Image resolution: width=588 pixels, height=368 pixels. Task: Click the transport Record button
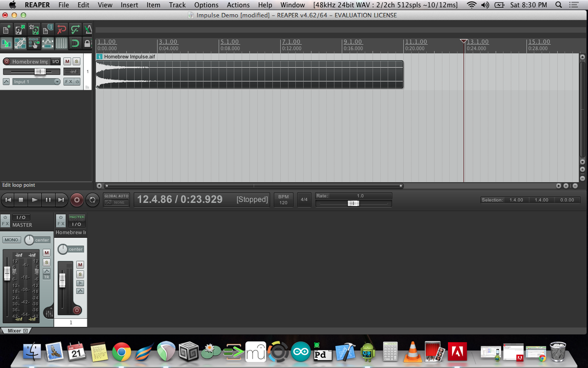click(77, 200)
